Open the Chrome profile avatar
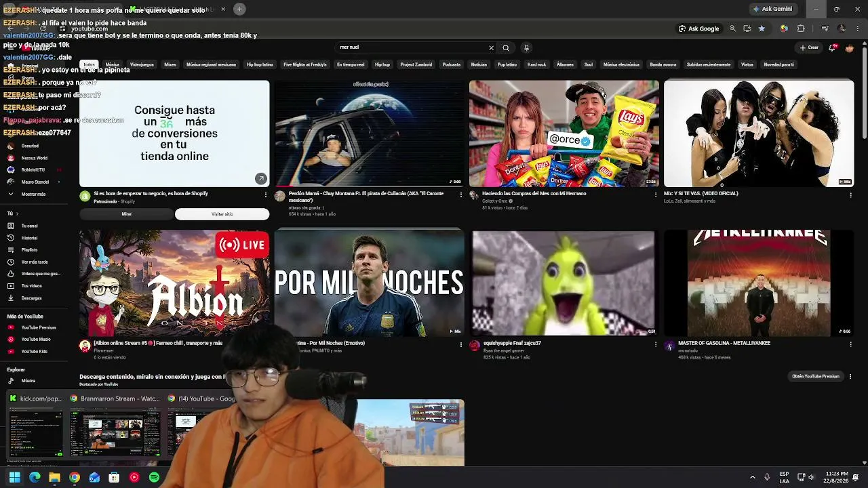The width and height of the screenshot is (868, 488). tap(842, 28)
